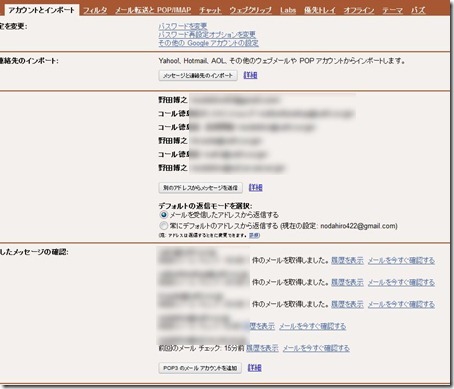The height and width of the screenshot is (389, 454).
Task: Switch to the フィルタ tab
Action: coord(95,10)
